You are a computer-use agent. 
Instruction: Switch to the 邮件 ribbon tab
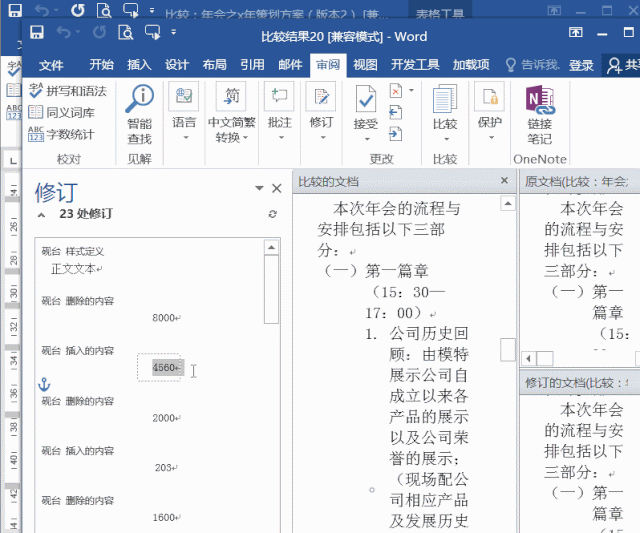(x=290, y=64)
